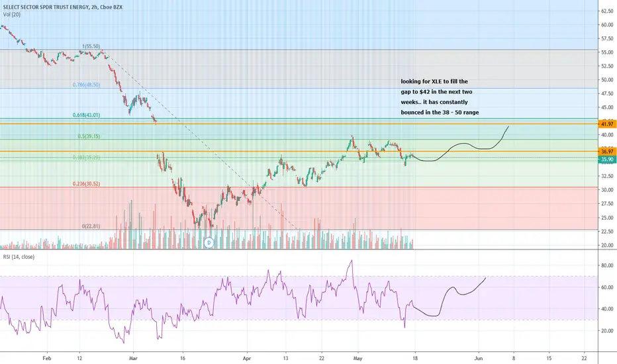Select the 1(55.50) Fibonacci level label

(91, 46)
